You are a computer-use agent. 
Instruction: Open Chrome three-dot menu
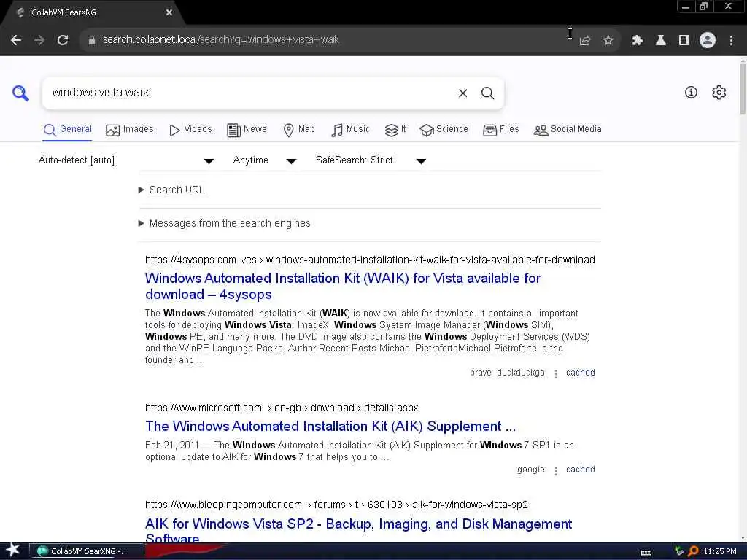731,41
